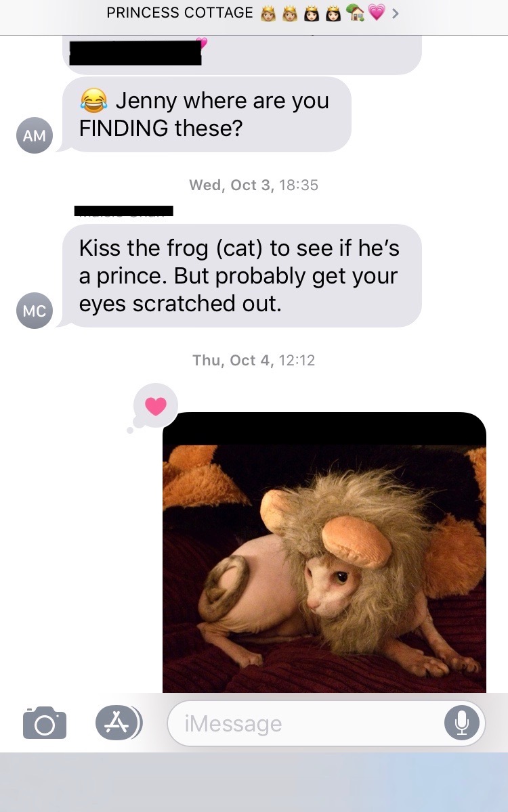Tap the "Kiss the frog (cat)" message bubble
508x812 pixels.
pos(242,276)
